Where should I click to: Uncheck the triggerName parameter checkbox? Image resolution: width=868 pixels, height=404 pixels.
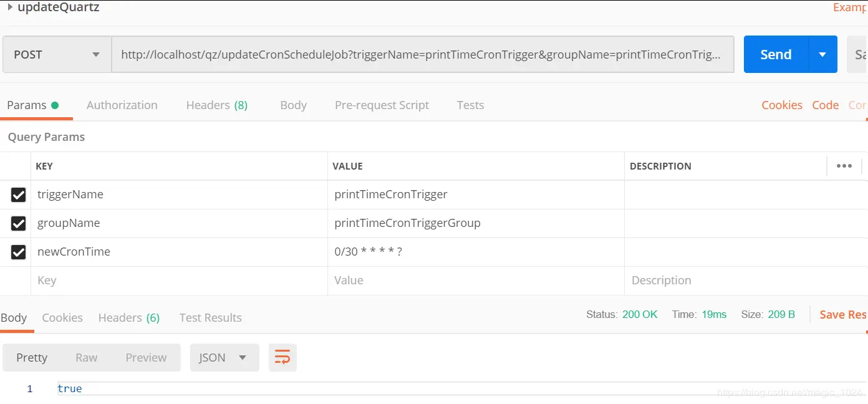click(19, 195)
